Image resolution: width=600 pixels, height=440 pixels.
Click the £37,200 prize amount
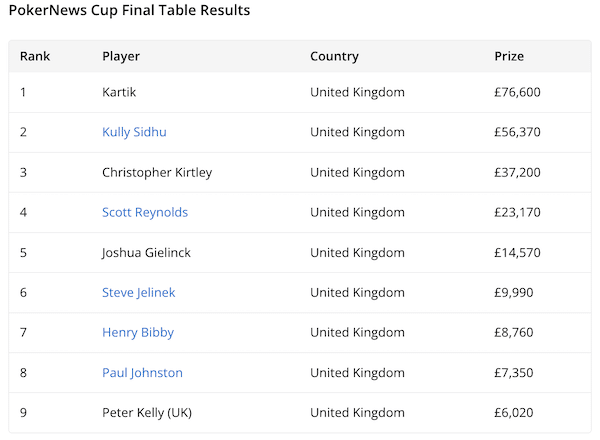tap(518, 172)
